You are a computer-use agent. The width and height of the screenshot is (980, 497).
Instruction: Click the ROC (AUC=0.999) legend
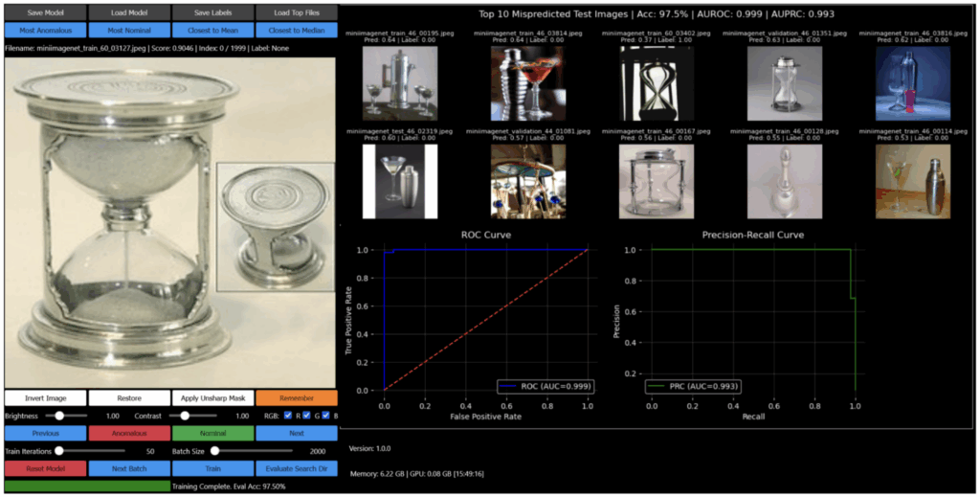(546, 386)
